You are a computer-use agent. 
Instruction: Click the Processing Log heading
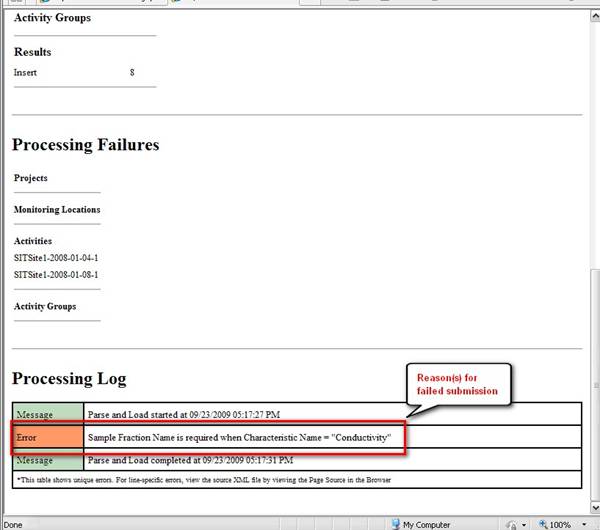tap(69, 379)
